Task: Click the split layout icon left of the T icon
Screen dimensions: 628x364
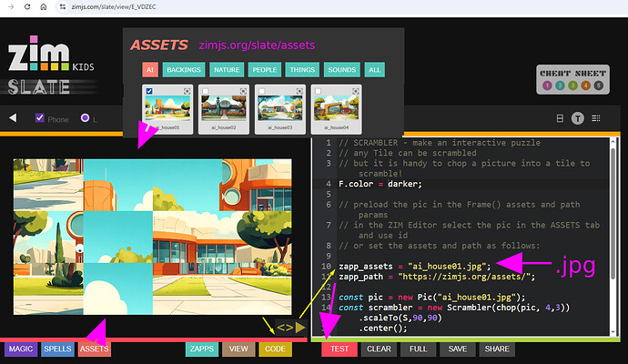Action: pyautogui.click(x=559, y=118)
